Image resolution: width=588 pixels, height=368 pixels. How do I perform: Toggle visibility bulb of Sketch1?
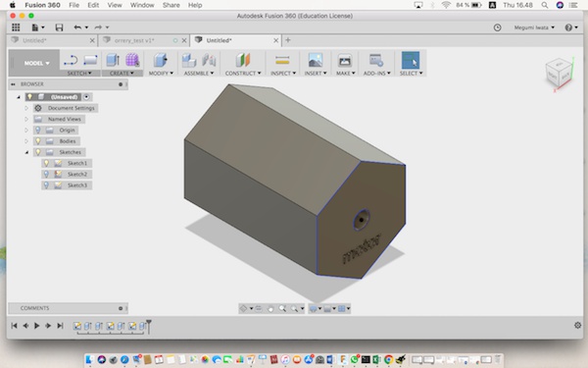[46, 163]
